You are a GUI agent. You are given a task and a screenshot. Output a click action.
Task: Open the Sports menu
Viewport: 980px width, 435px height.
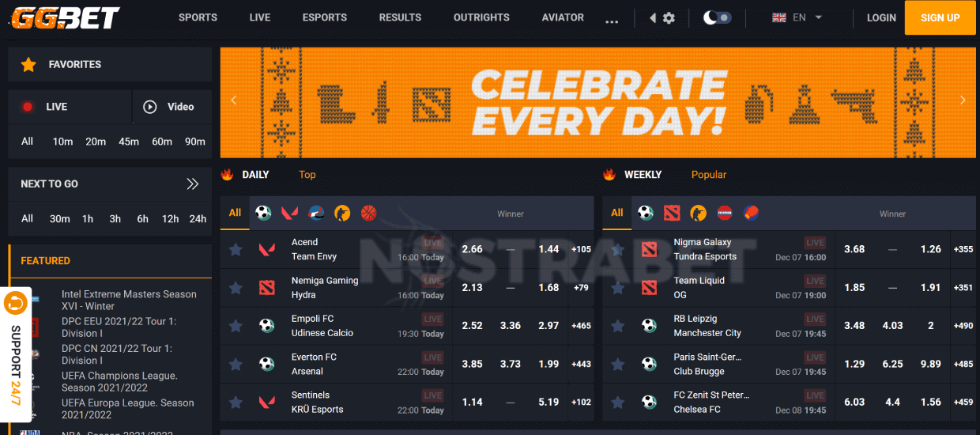point(198,17)
